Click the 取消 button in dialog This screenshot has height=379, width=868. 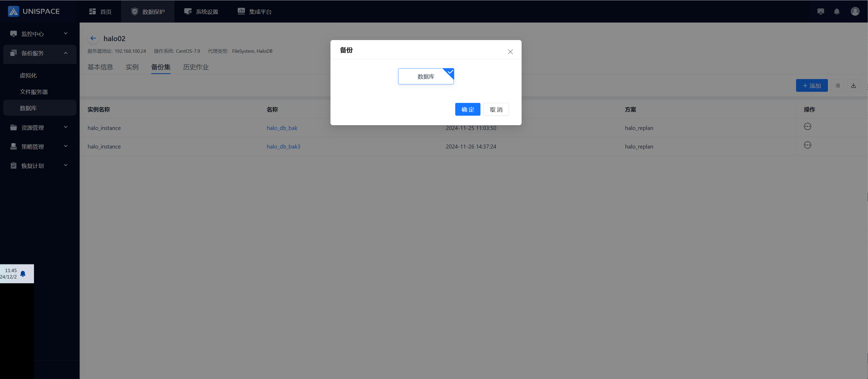click(496, 109)
